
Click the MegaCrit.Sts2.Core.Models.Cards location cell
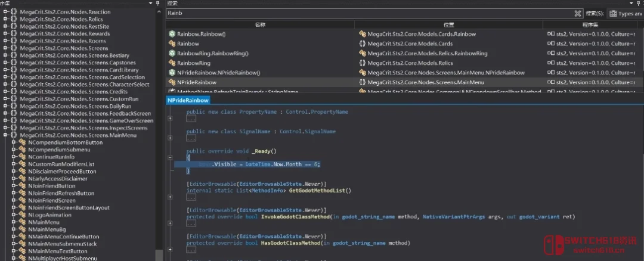tap(410, 44)
